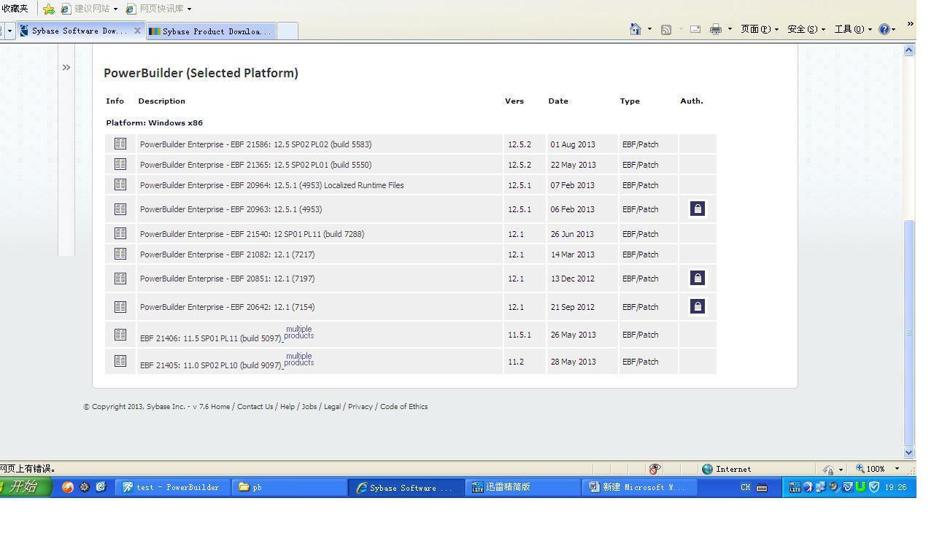Screen dimensions: 934x560
Task: Open info icon for EBF 21540
Action: click(120, 233)
